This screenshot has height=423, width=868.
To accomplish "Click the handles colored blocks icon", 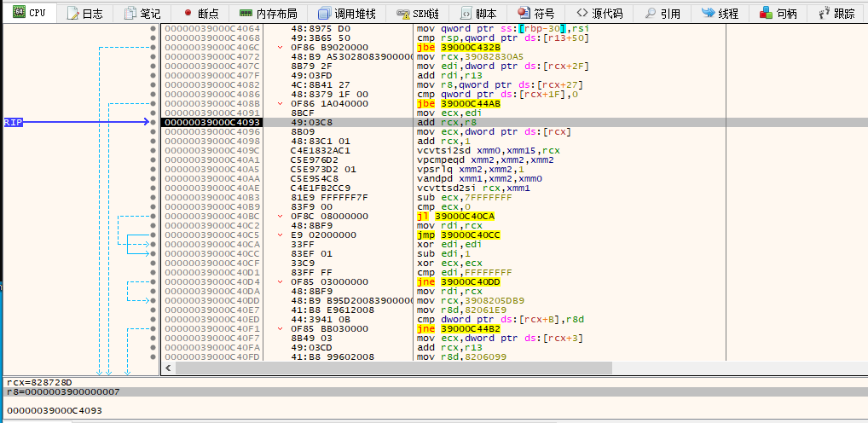I will pos(767,13).
